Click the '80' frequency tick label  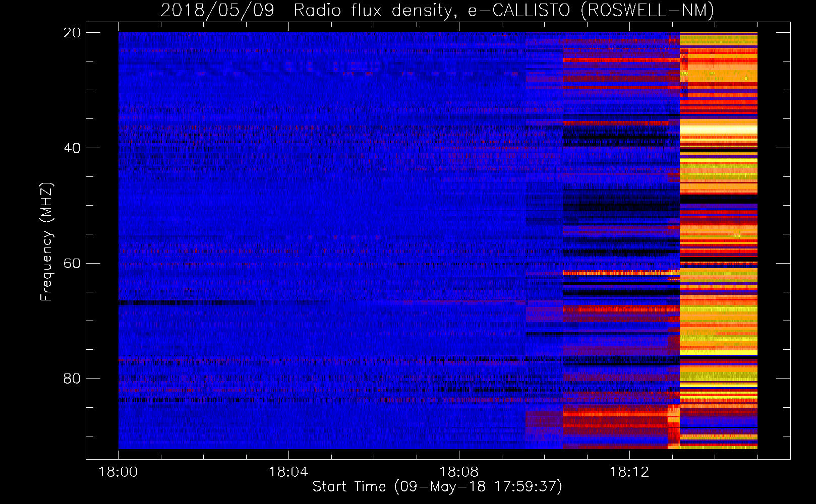(72, 379)
